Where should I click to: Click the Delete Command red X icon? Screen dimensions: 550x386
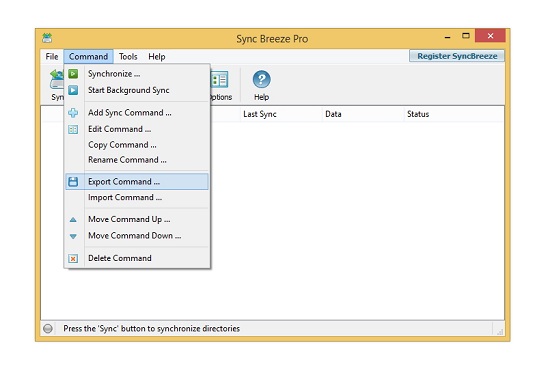point(73,259)
